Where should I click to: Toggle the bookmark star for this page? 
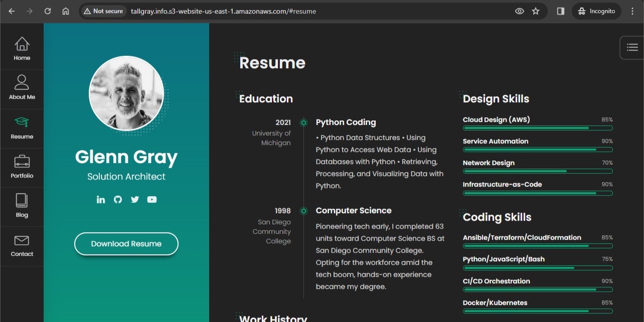[x=536, y=11]
